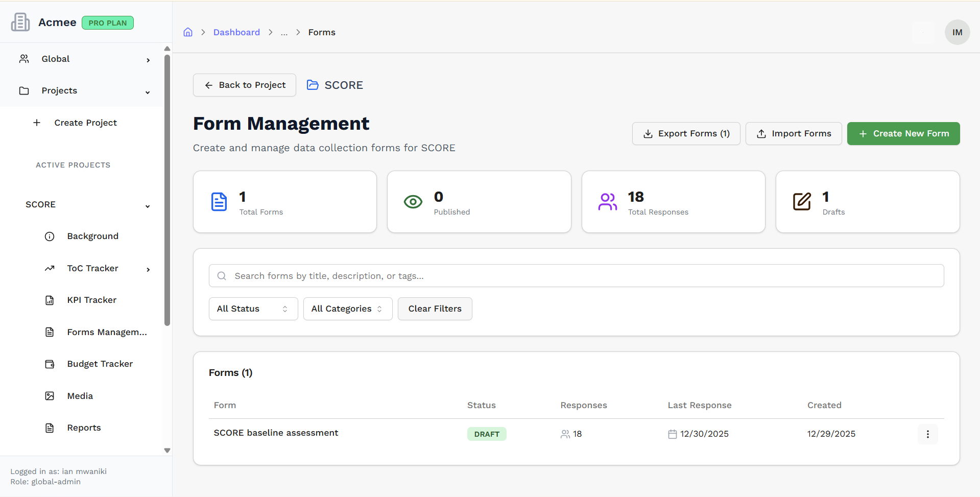Click the sidebar scrollbar thumb
The height and width of the screenshot is (497, 980).
pos(167,190)
